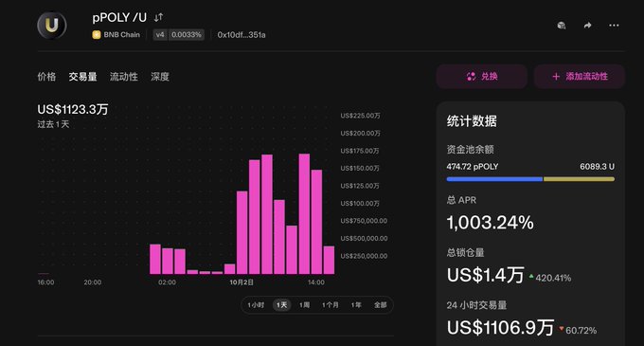Click the v4 version badge
Screen dimensions: 644x346
coord(160,35)
